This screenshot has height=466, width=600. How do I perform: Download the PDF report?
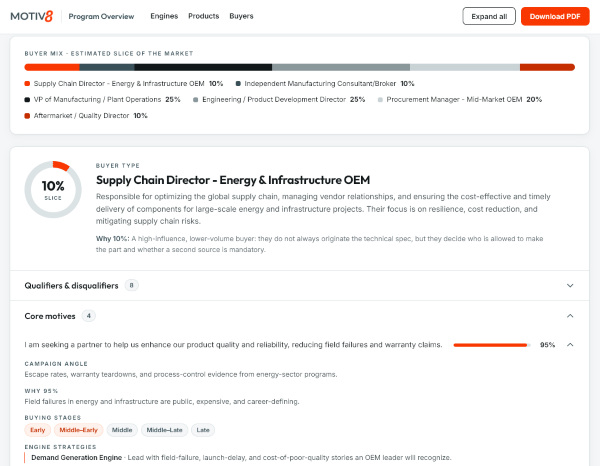pyautogui.click(x=555, y=16)
